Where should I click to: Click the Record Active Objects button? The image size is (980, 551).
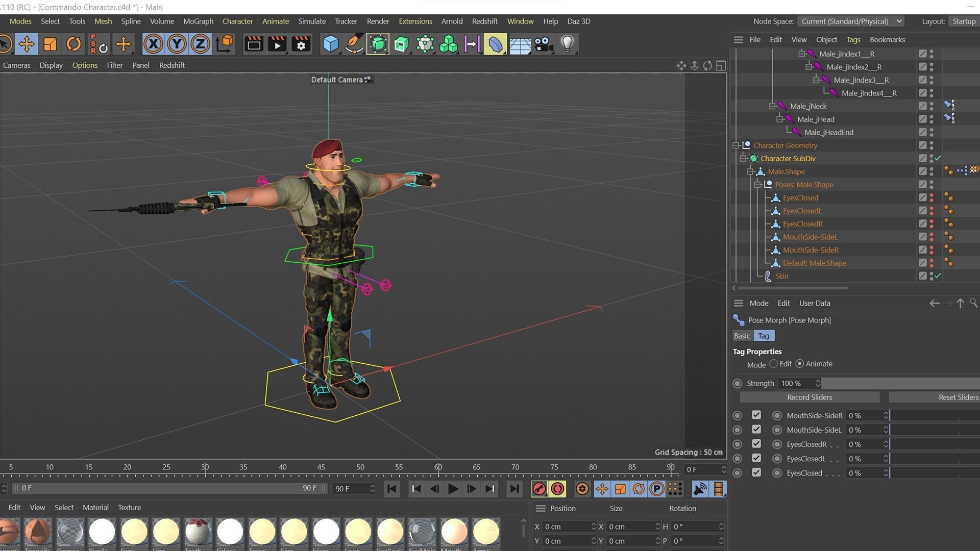pos(539,489)
